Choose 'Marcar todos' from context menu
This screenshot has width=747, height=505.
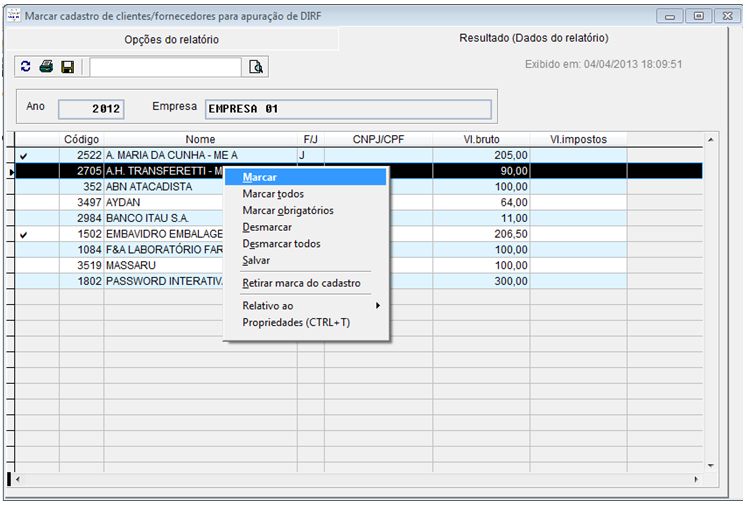click(273, 194)
